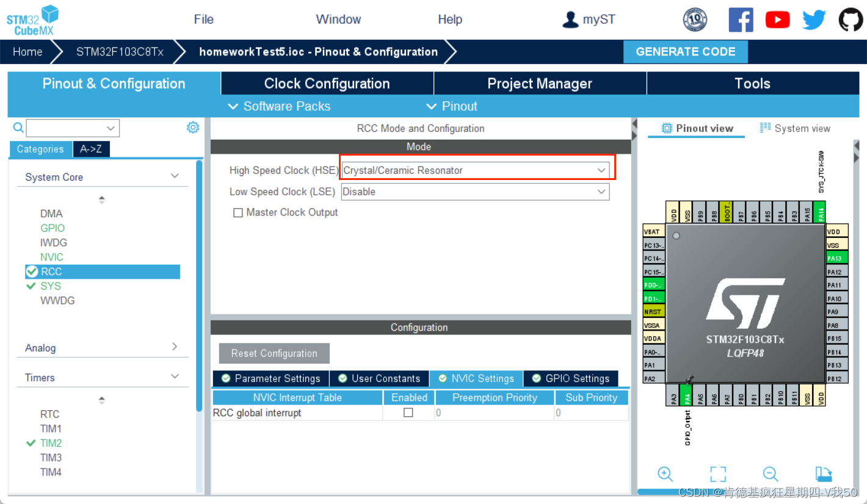Select the PD1 oscillator pin
This screenshot has height=504, width=867.
pyautogui.click(x=653, y=298)
